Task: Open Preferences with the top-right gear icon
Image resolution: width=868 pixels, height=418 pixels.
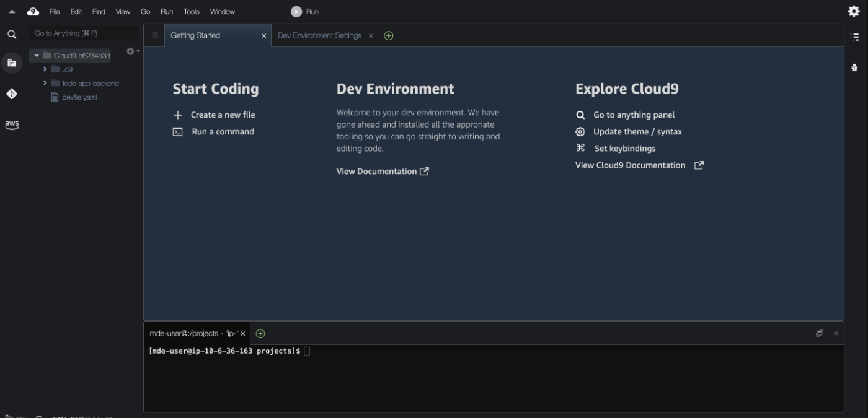Action: tap(854, 11)
